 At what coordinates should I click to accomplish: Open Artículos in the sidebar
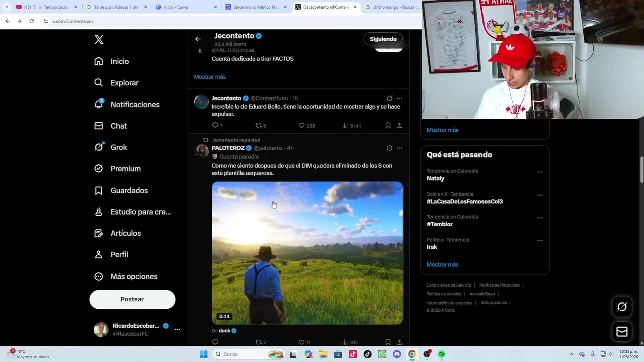click(117, 233)
